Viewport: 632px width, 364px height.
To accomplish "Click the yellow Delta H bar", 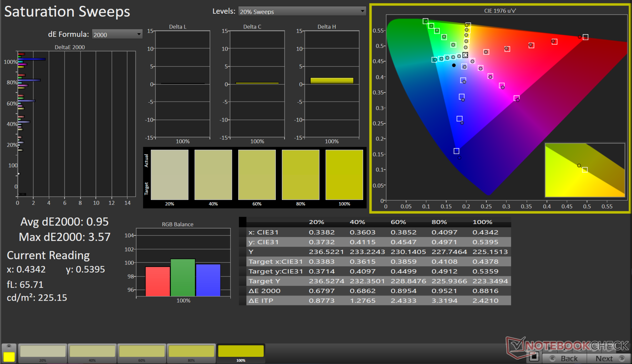I will (x=331, y=81).
